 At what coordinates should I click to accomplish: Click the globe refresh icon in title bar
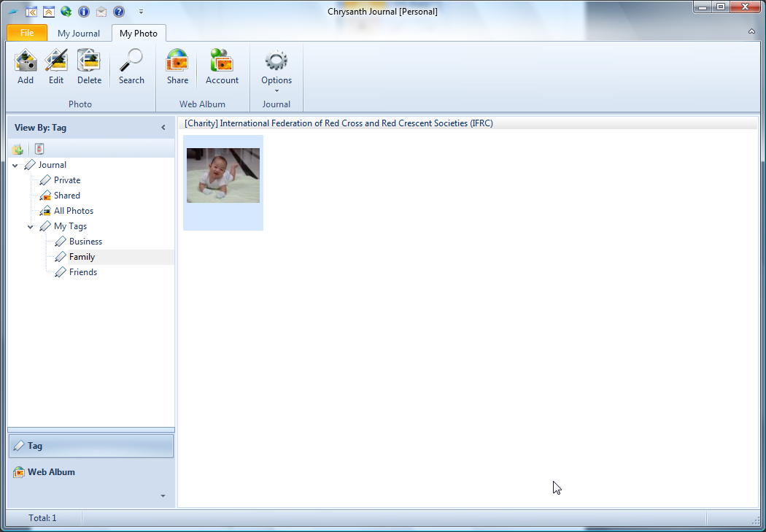(x=66, y=12)
